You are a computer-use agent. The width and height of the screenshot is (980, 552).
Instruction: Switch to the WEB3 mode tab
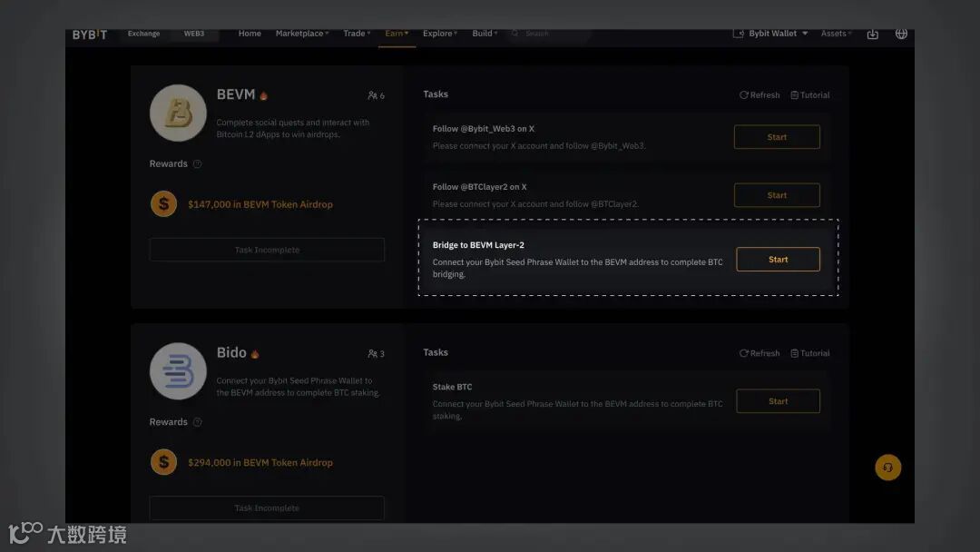click(x=194, y=34)
